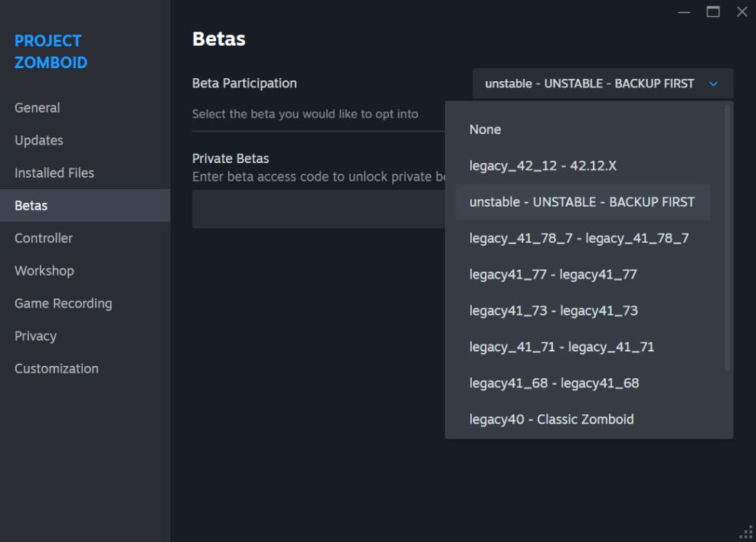This screenshot has width=756, height=542.
Task: Select unstable - UNSTABLE - BACKUP FIRST option
Action: coord(581,202)
